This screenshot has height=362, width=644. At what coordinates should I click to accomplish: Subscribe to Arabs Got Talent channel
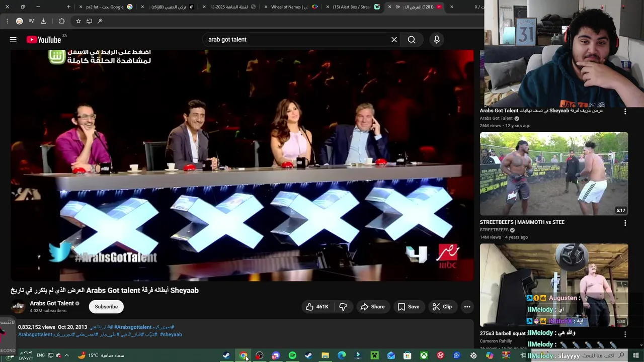coord(106,307)
